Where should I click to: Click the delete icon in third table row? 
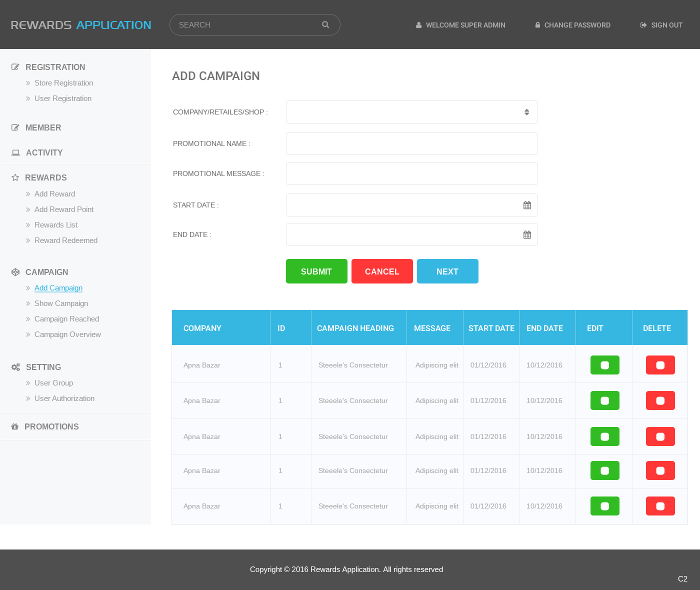coord(660,436)
